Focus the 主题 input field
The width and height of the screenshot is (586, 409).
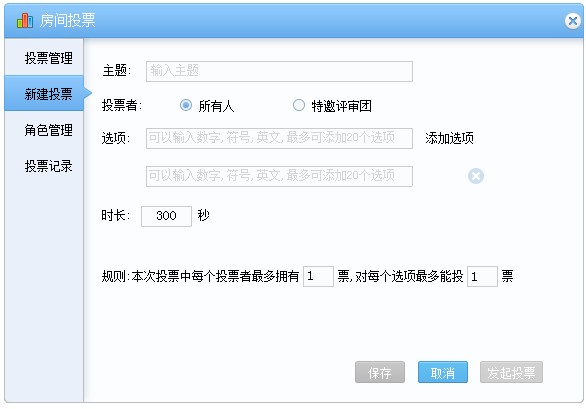click(x=279, y=71)
